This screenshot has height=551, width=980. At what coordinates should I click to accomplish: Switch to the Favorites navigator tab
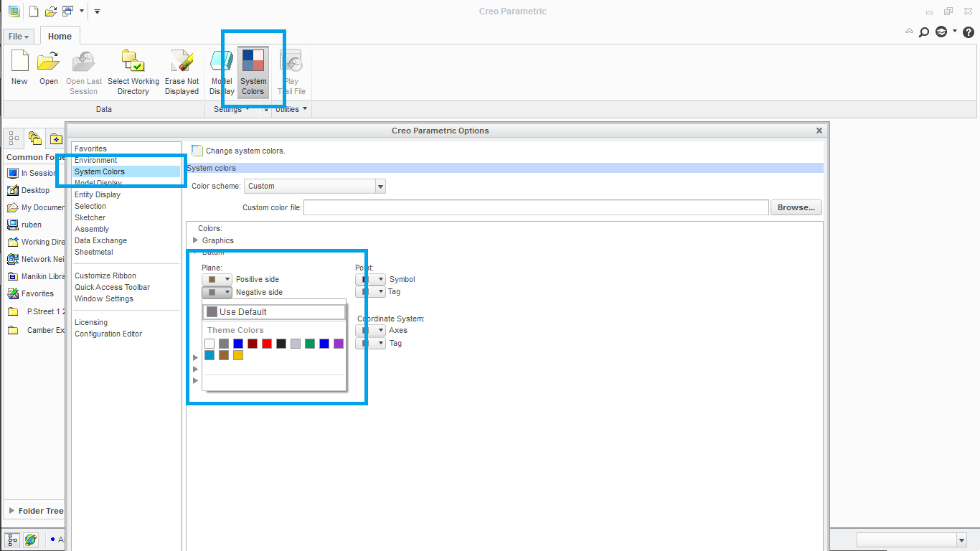click(x=55, y=138)
